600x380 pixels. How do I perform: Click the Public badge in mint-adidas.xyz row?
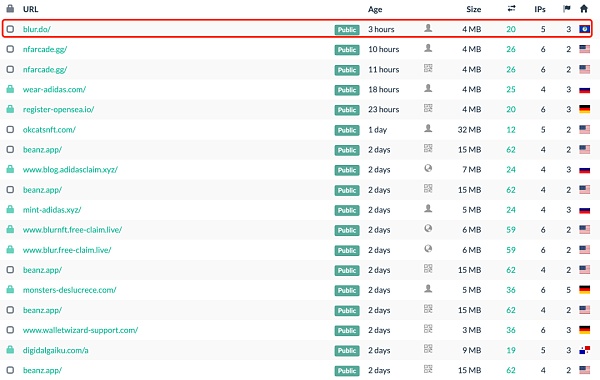[347, 210]
